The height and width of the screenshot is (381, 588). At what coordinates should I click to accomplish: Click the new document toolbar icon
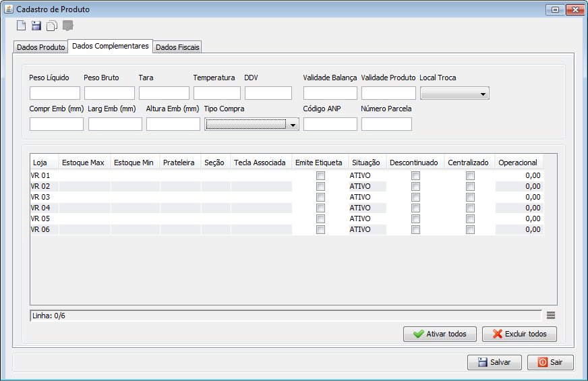22,26
